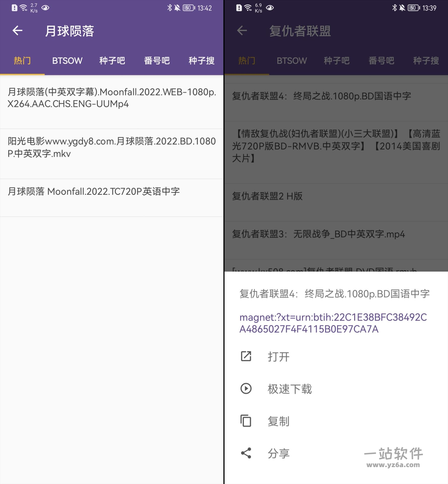Tap back arrow beside 复仇者联盟 title
Viewport: 448px width, 484px height.
tap(242, 31)
